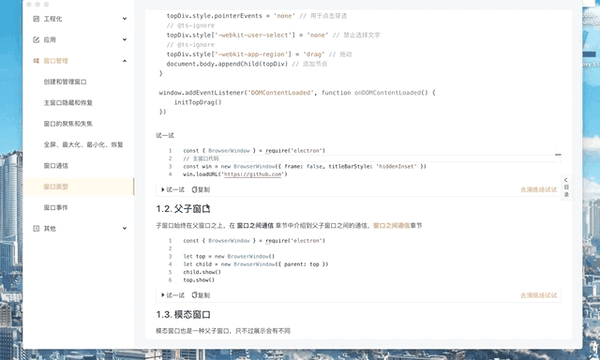Click the child.show() code line
Viewport: 600px width, 360px height.
[x=202, y=272]
